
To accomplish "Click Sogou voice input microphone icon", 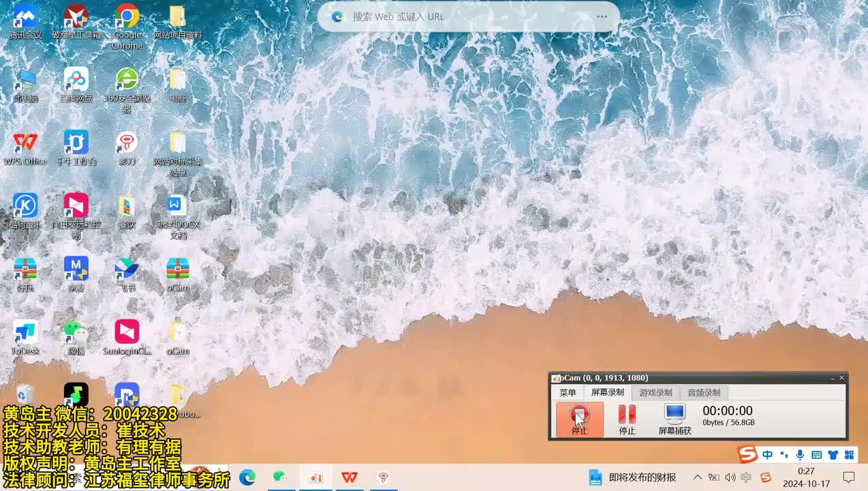I will [800, 455].
